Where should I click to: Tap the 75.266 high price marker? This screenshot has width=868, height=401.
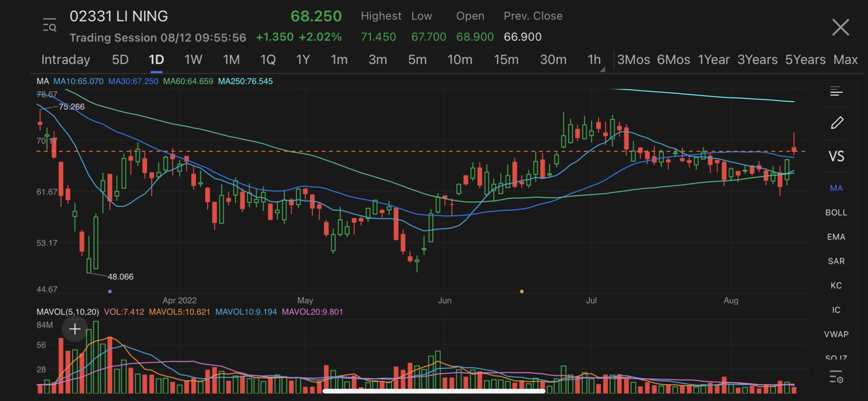72,106
